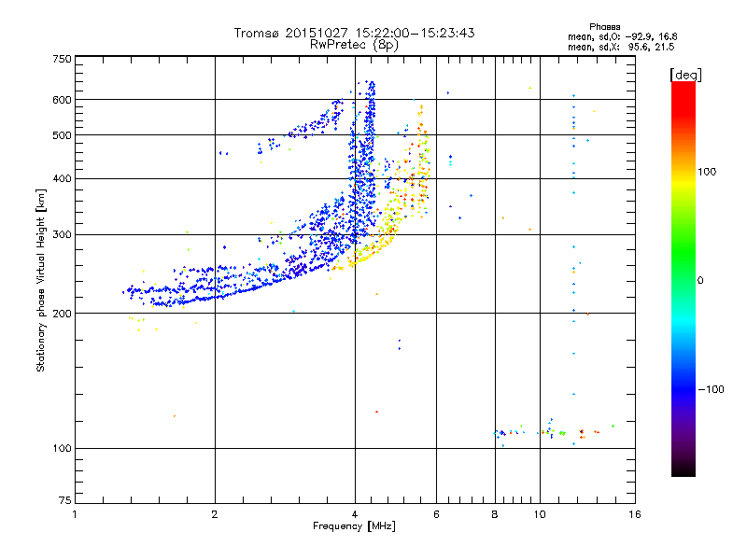The width and height of the screenshot is (747, 560).
Task: Select the 'mean, sd,O: -92.9, 16.8' line
Action: coord(622,36)
